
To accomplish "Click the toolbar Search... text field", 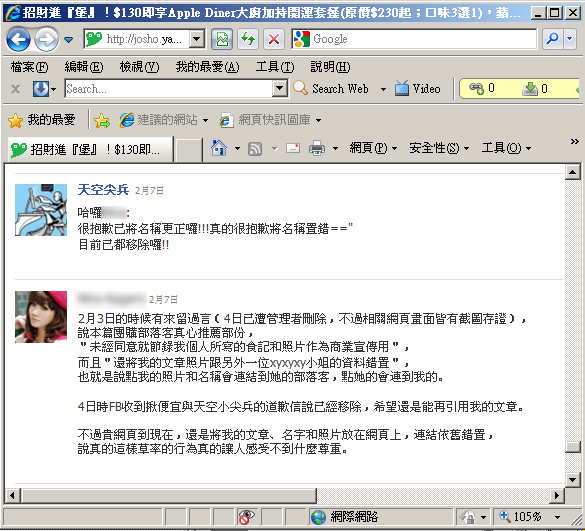I will click(169, 89).
